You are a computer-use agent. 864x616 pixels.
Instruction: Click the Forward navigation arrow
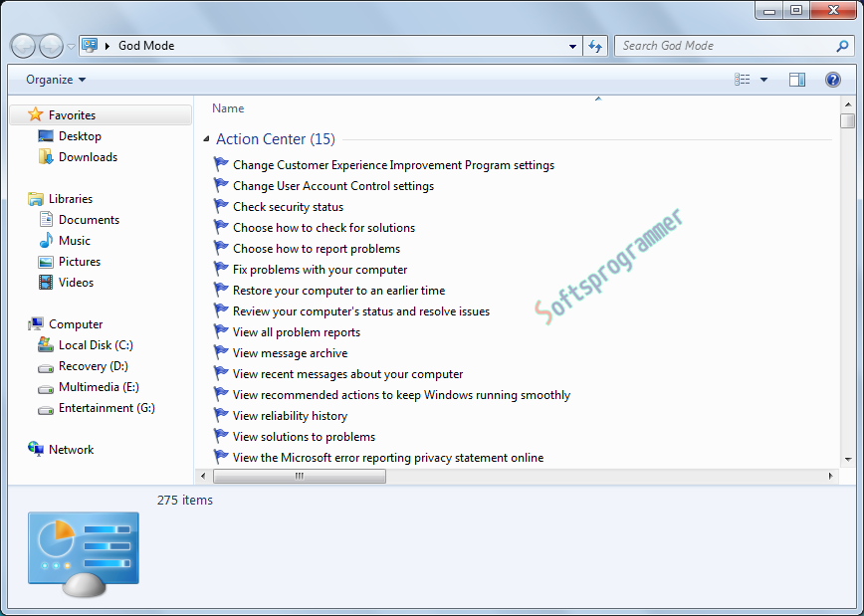point(48,45)
